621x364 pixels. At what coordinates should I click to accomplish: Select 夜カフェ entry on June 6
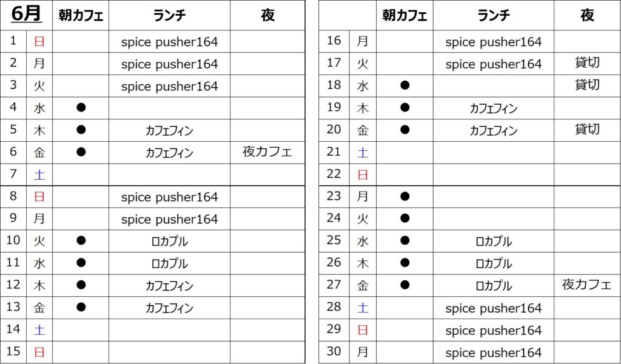267,152
